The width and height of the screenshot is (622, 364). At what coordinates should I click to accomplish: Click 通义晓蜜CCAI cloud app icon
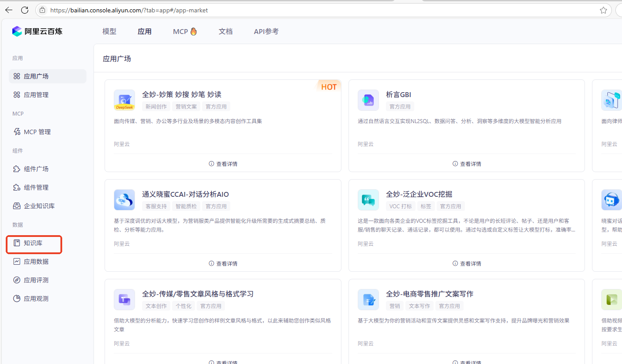[x=124, y=200]
